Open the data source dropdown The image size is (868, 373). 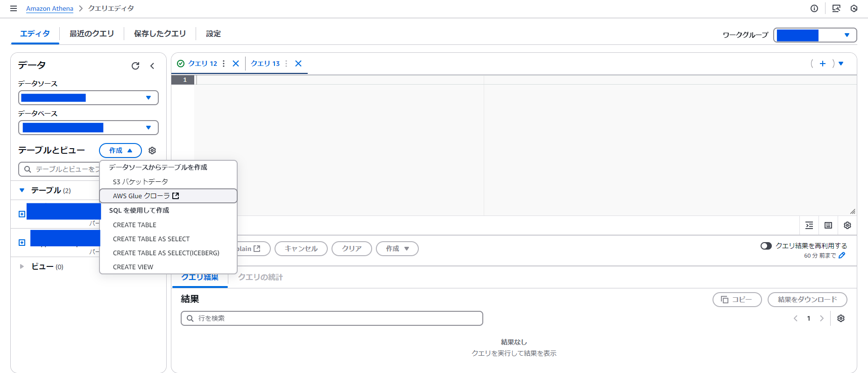(88, 98)
